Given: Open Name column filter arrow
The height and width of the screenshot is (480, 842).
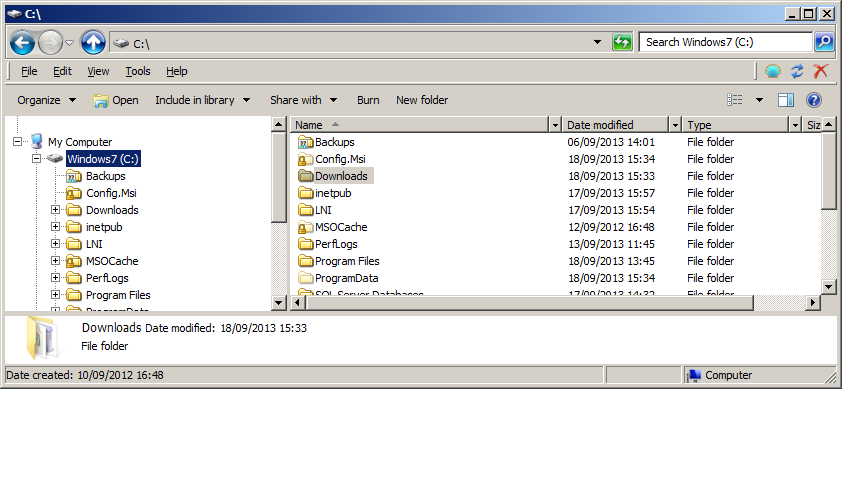Looking at the screenshot, I should click(555, 125).
